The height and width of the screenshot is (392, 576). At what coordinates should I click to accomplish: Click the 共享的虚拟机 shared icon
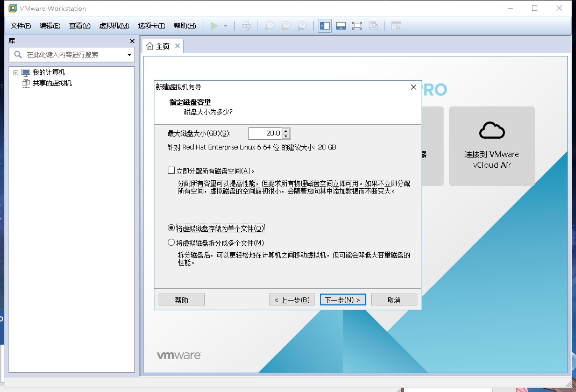26,83
